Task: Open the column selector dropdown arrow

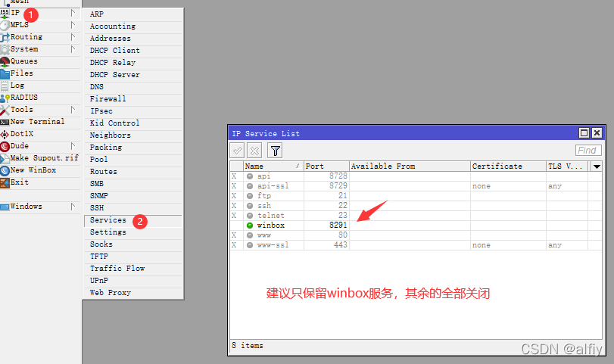Action: [597, 166]
